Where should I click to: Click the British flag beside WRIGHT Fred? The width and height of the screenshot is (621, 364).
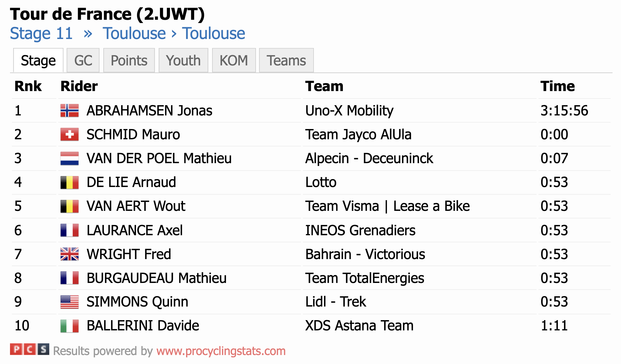(69, 254)
